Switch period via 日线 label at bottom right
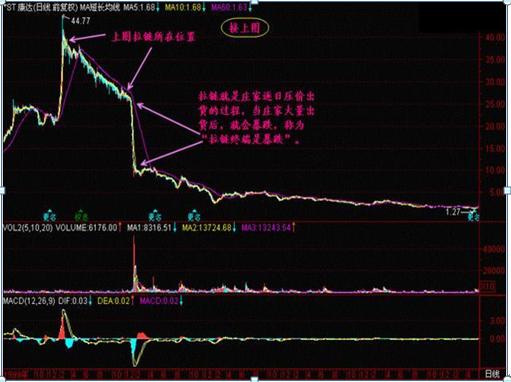Viewport: 511px width, 382px height. [x=493, y=373]
